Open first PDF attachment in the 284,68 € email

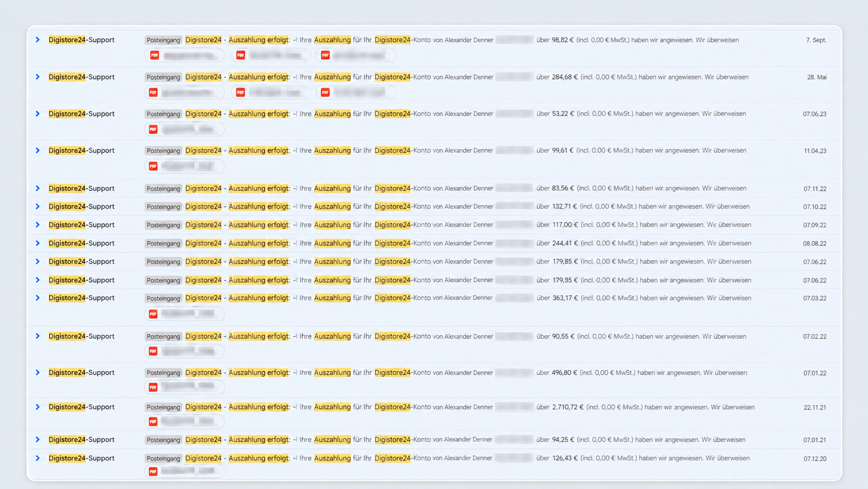(x=184, y=92)
